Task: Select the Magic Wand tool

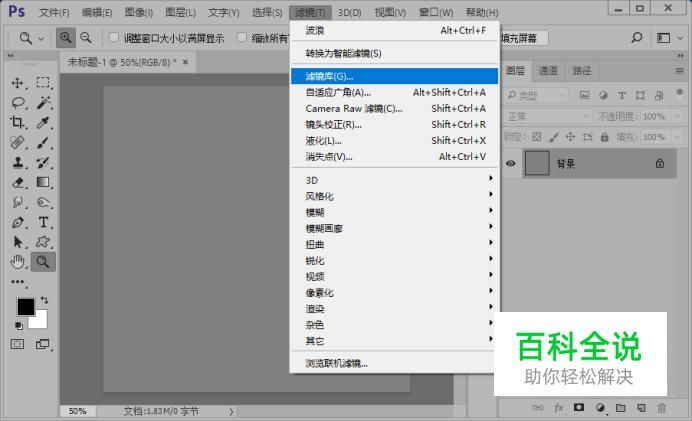Action: tap(43, 103)
